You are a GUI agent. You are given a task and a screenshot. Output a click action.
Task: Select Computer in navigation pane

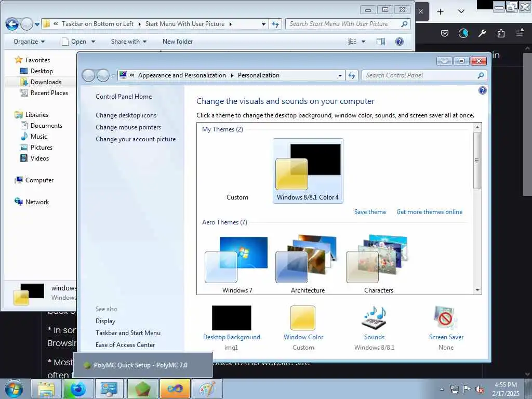click(x=34, y=180)
